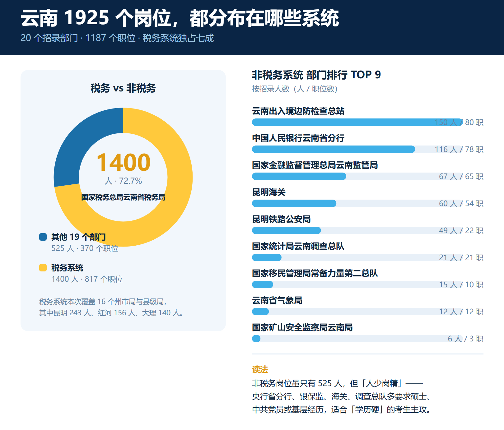Viewport: 504px width, 430px height.
Task: Click the 中国人民银行云南省分行 department name
Action: tap(298, 138)
